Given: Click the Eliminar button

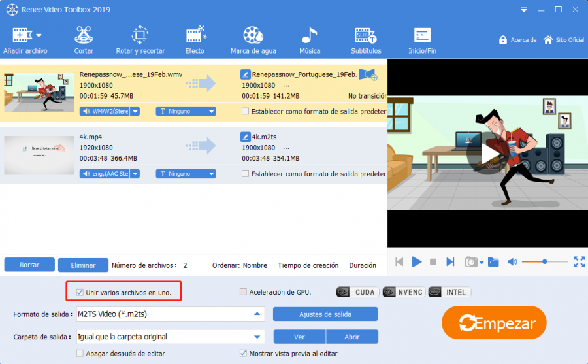Looking at the screenshot, I should click(83, 265).
